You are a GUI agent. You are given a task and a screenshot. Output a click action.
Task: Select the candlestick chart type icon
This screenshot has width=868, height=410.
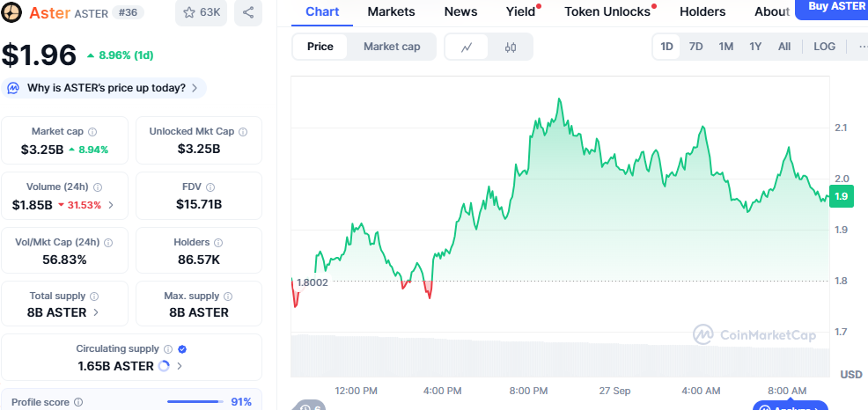tap(511, 47)
